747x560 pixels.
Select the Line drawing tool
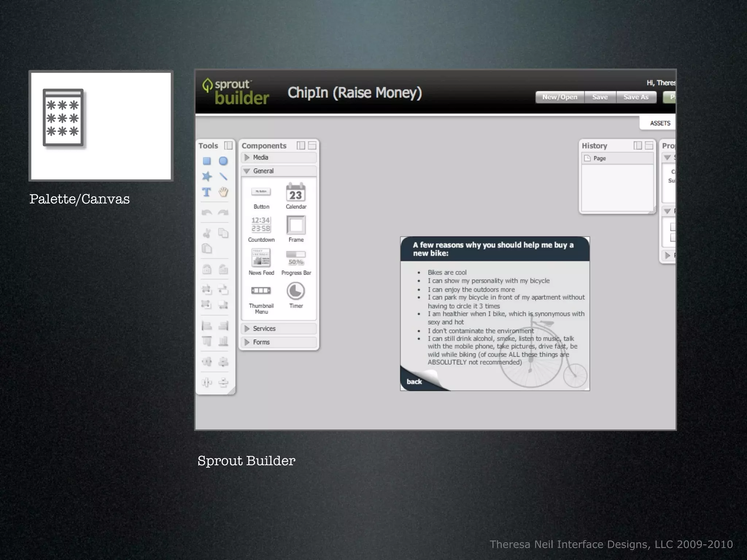(223, 176)
